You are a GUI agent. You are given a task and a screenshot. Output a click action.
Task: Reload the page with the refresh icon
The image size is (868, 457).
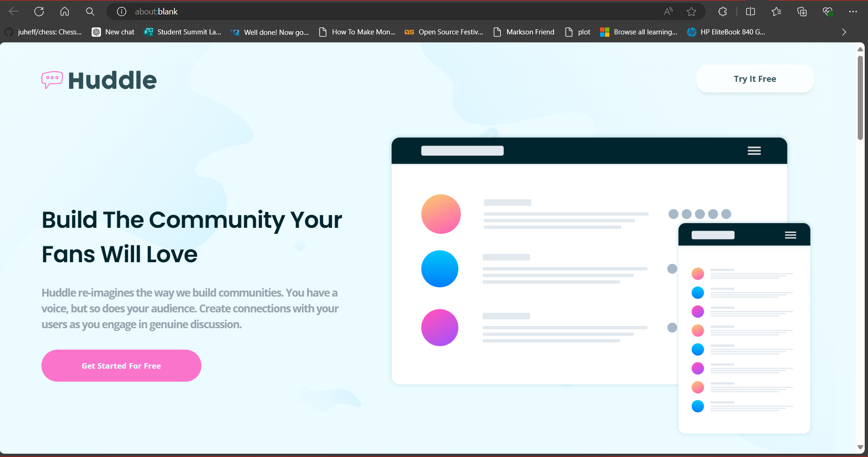(x=39, y=12)
